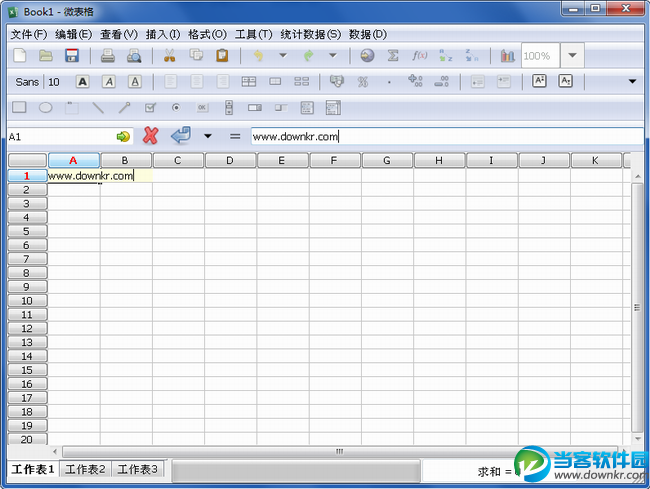Screen dimensions: 650x489
Task: Open the 统计数据(S) menu
Action: (x=310, y=34)
